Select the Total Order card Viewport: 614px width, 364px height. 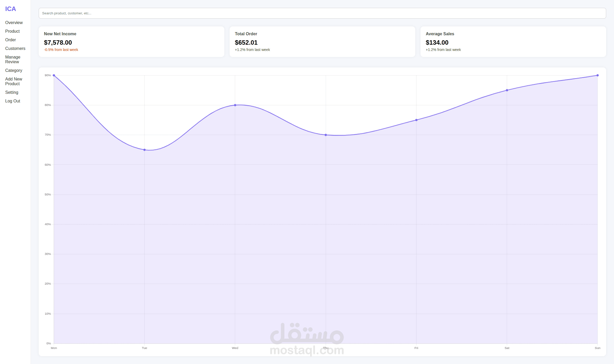pyautogui.click(x=322, y=42)
